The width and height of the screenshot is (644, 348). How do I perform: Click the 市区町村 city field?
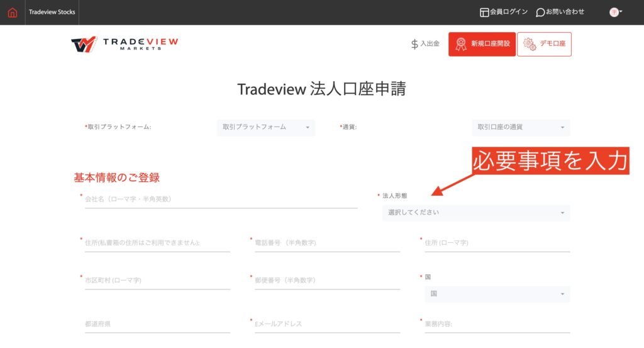tap(157, 281)
